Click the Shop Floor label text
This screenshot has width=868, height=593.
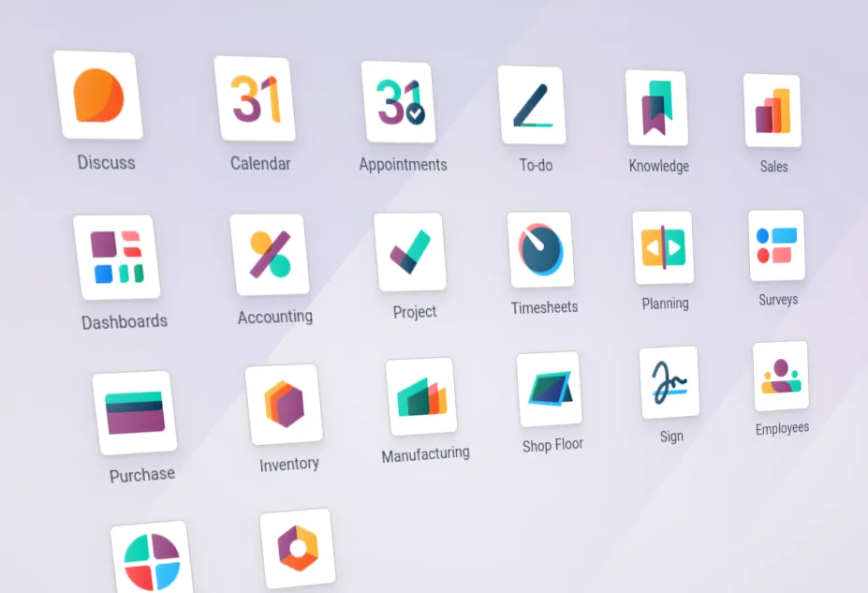pos(553,445)
